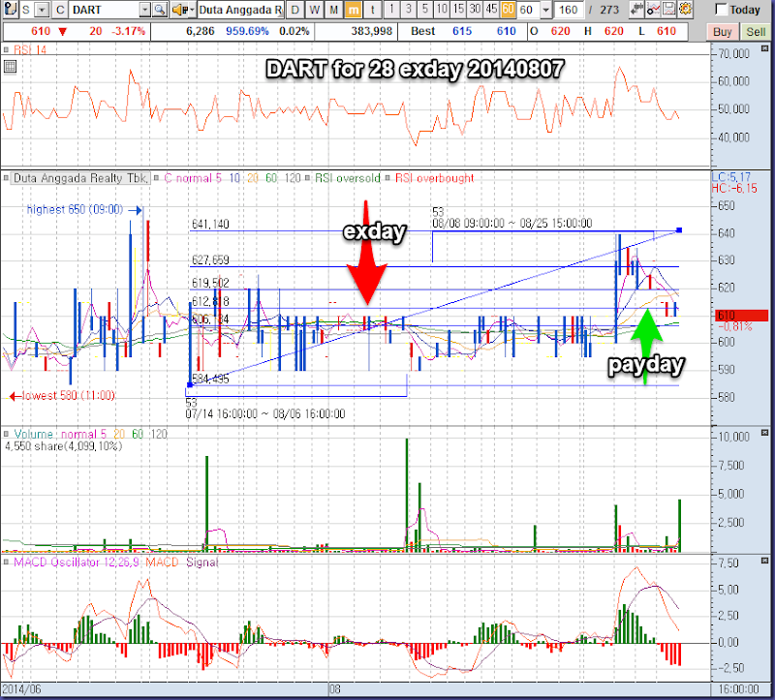
Task: Select the 1-minute interval button
Action: [x=391, y=9]
